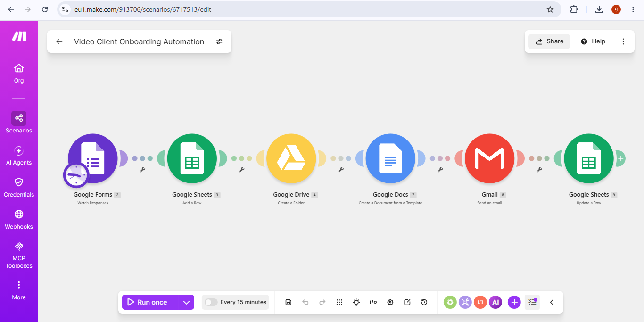
Task: Click wrench between Google Drive and Google Docs
Action: click(x=341, y=169)
